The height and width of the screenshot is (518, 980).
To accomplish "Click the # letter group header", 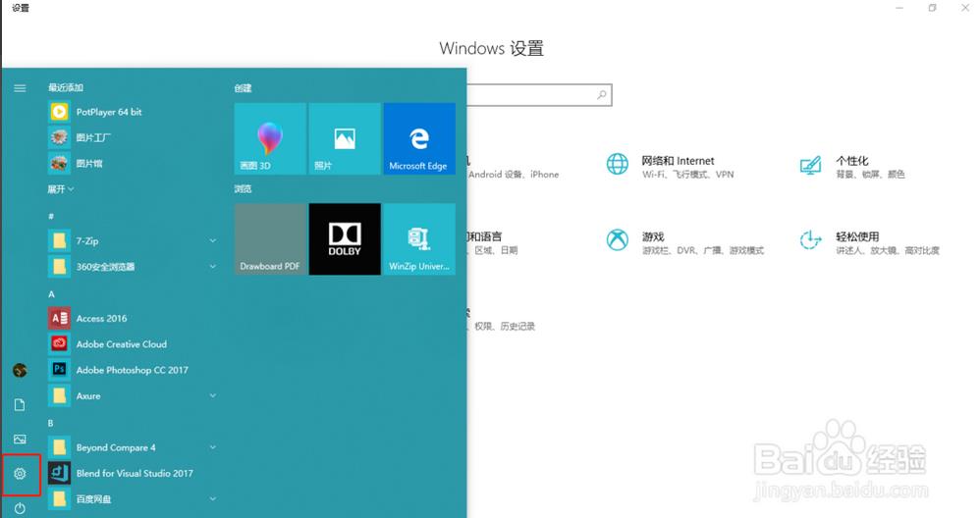I will click(x=51, y=216).
